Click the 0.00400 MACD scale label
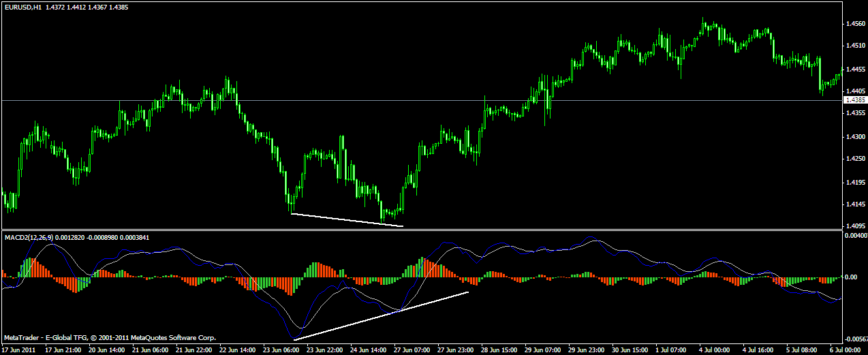This screenshot has height=355, width=868. (x=854, y=236)
